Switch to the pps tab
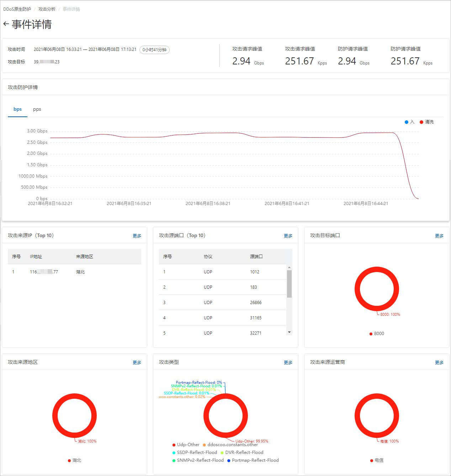451x476 pixels. pos(37,109)
